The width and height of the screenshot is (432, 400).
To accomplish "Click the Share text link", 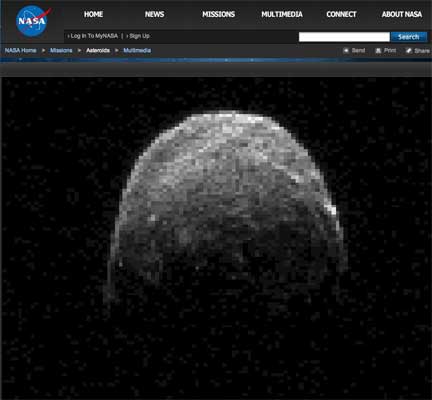I will (422, 51).
